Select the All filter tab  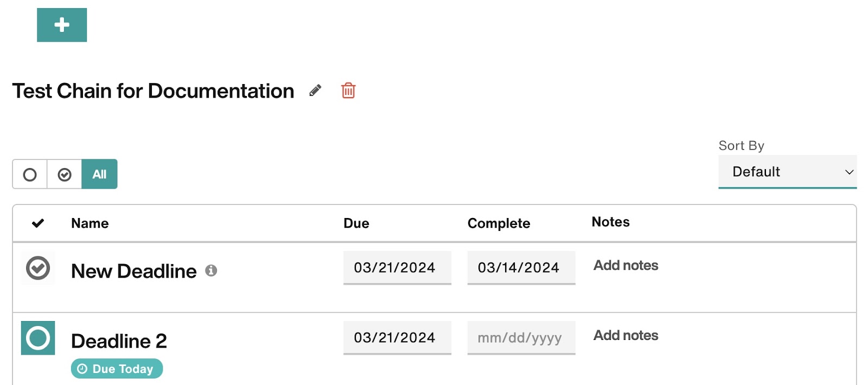pos(99,174)
